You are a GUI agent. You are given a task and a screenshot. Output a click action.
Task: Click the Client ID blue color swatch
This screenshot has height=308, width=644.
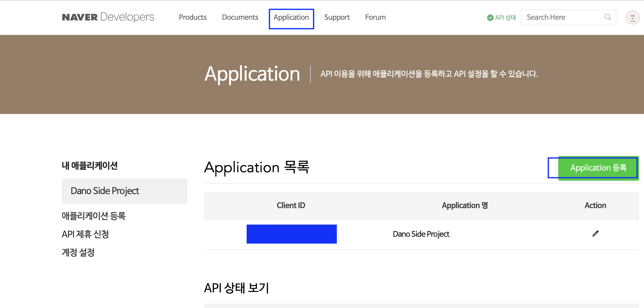point(291,234)
